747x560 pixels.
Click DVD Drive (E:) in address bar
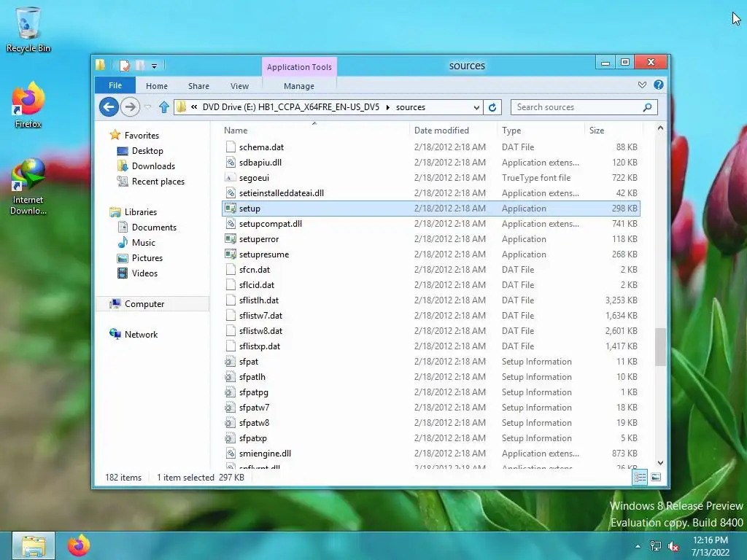point(291,107)
